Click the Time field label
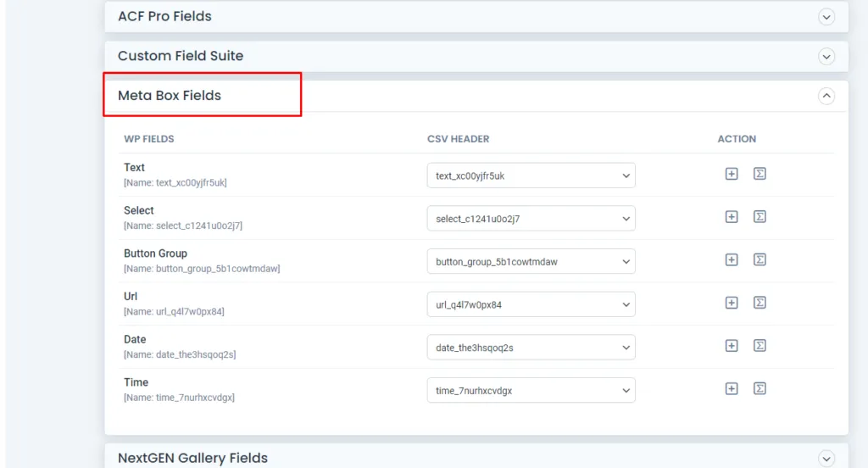This screenshot has width=868, height=468. [136, 382]
